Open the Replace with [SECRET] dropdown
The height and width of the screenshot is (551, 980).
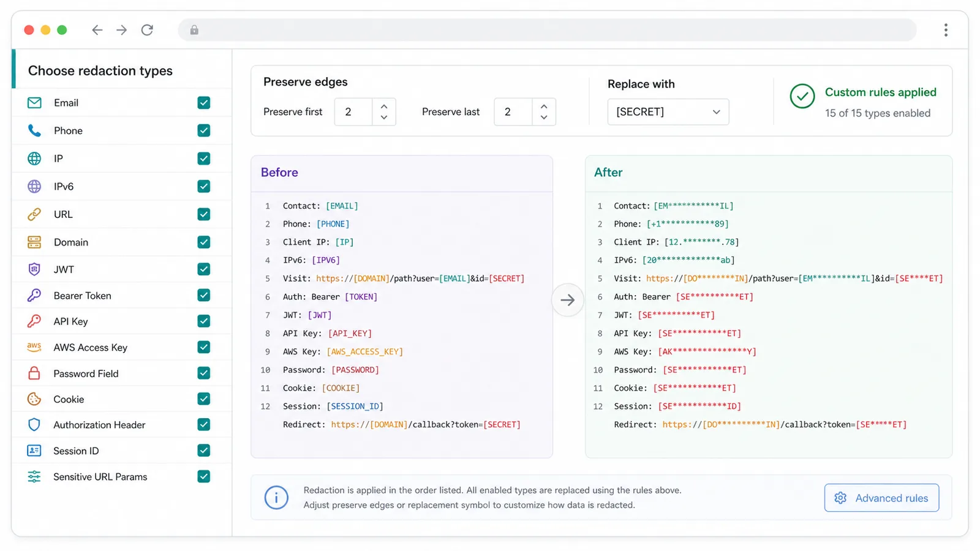[668, 112]
